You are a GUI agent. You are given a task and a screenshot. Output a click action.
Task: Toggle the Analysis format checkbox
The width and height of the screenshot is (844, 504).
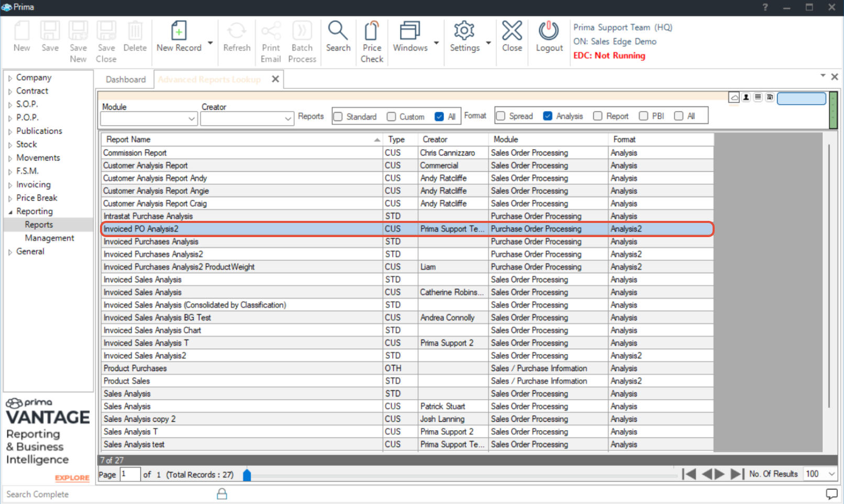click(x=548, y=116)
